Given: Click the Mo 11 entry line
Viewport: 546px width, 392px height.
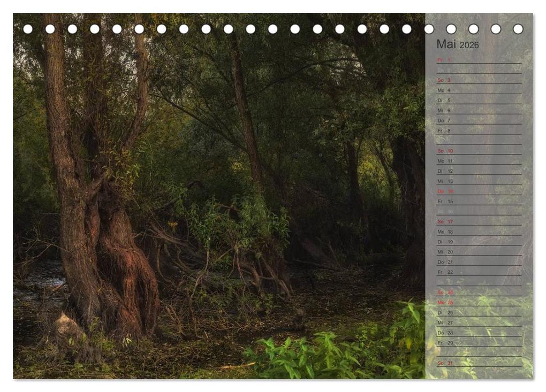Looking at the screenshot, I should point(447,160).
